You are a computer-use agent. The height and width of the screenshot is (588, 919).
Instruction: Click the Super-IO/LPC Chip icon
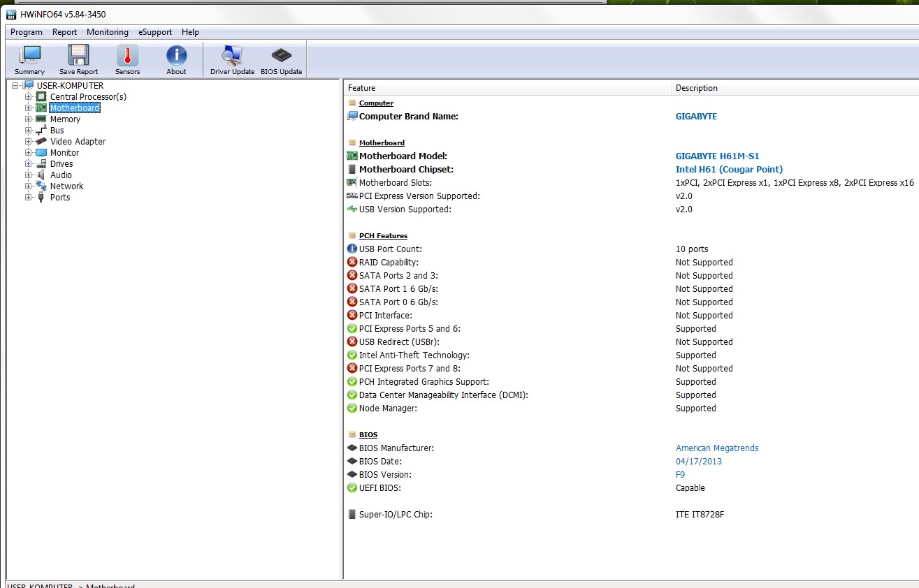tap(352, 515)
